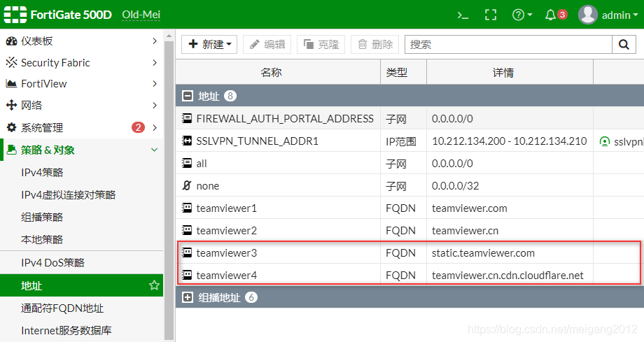Image resolution: width=644 pixels, height=342 pixels.
Task: Toggle fullscreen mode icon
Action: coord(491,15)
